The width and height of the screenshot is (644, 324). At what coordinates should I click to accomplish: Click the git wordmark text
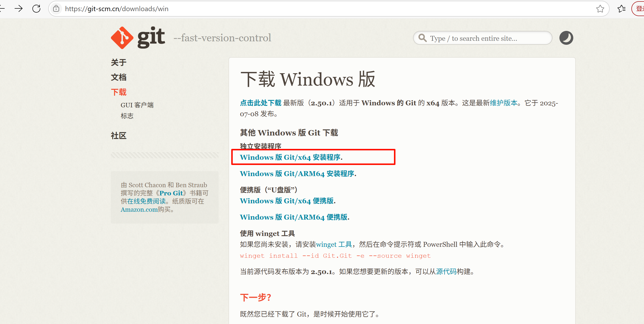pos(151,38)
